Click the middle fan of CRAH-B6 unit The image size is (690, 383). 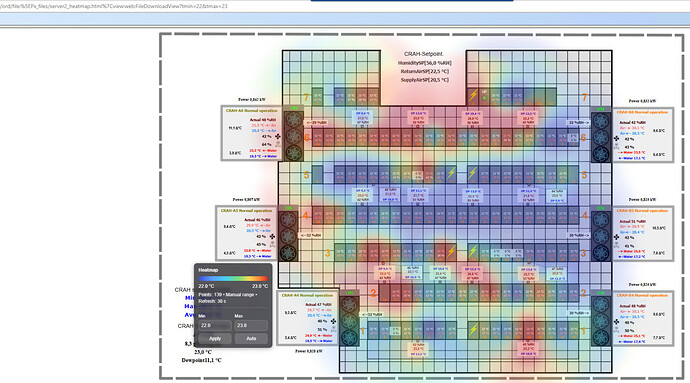[601, 137]
